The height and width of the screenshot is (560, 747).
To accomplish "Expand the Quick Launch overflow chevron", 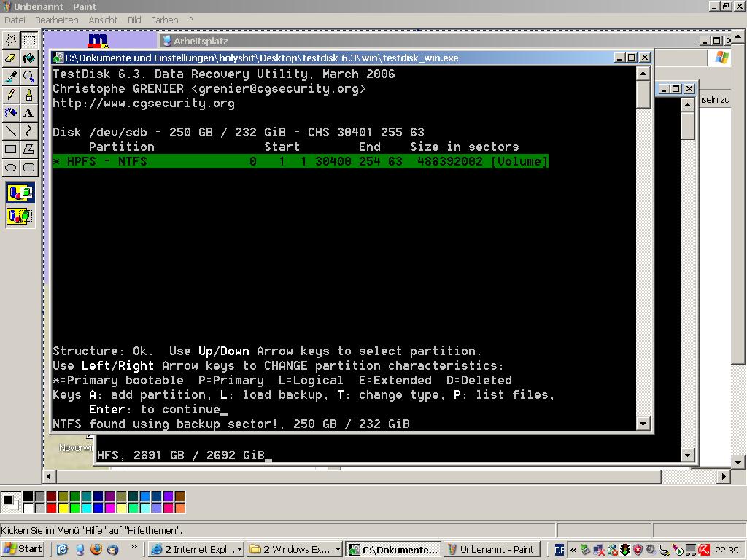I will [x=134, y=547].
